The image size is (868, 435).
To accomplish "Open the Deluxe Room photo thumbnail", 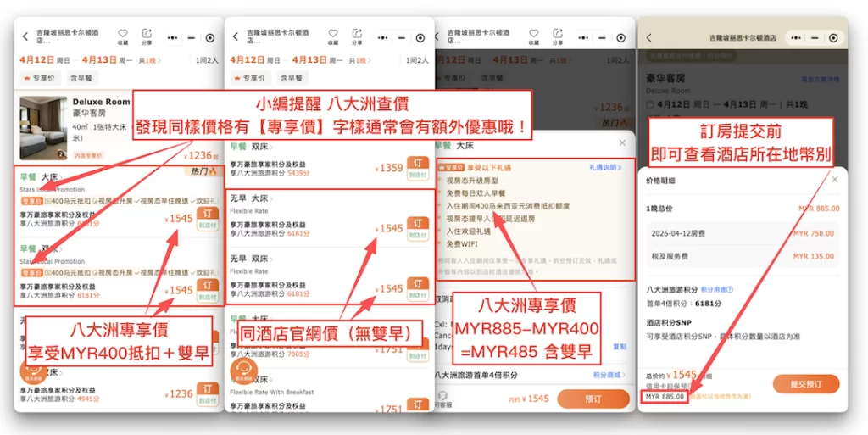I will click(x=43, y=128).
